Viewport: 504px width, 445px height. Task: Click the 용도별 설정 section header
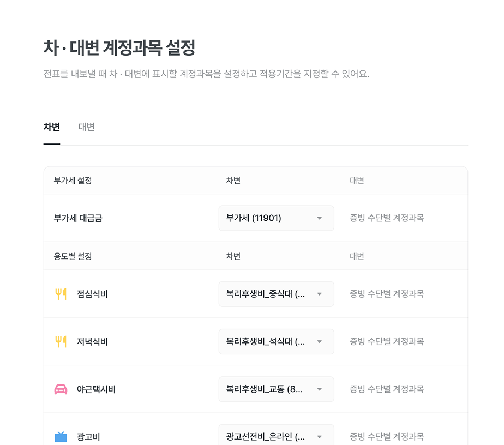[x=73, y=256]
